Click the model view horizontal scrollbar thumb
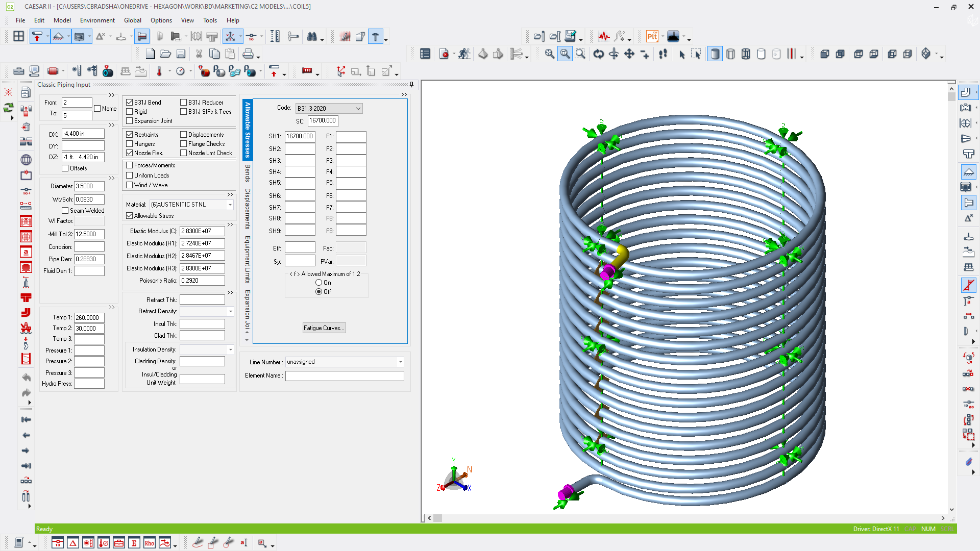 pyautogui.click(x=438, y=518)
